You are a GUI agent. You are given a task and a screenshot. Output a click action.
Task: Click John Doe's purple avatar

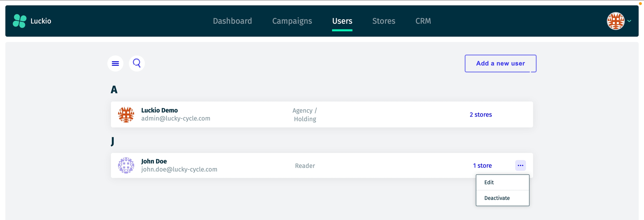[126, 165]
